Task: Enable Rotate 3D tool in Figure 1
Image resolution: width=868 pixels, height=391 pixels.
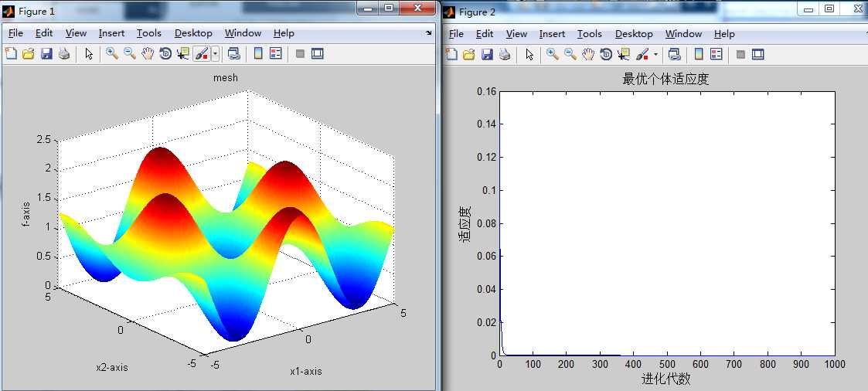Action: pyautogui.click(x=165, y=53)
